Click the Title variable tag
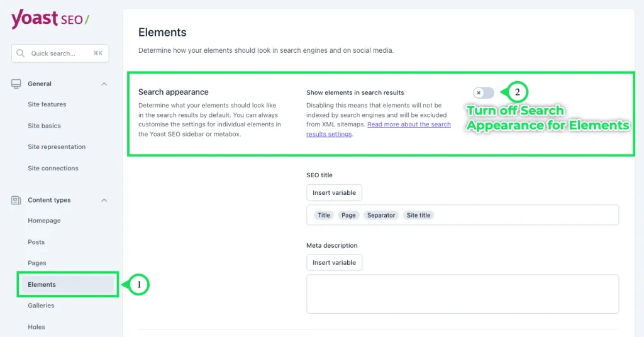This screenshot has height=337, width=644. point(324,215)
